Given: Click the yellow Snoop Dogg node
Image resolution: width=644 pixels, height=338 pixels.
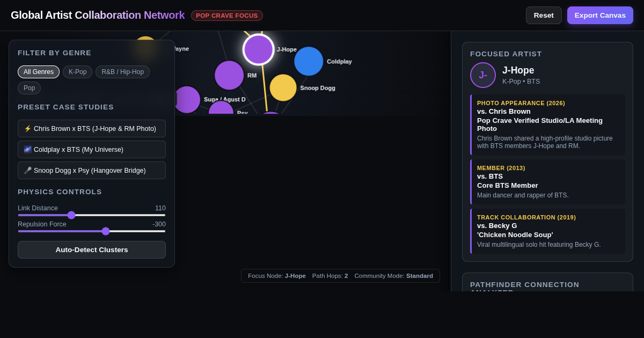Looking at the screenshot, I should (283, 87).
